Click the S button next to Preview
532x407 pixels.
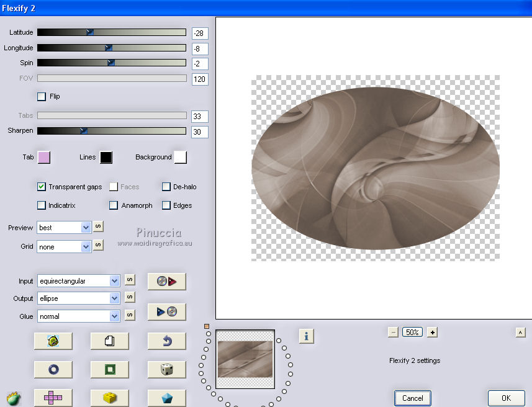pos(98,226)
